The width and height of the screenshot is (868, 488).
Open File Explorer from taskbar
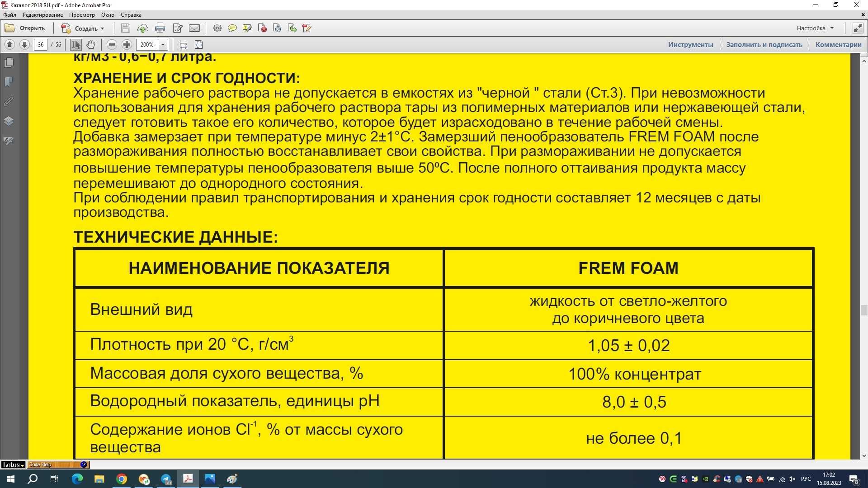click(x=99, y=479)
